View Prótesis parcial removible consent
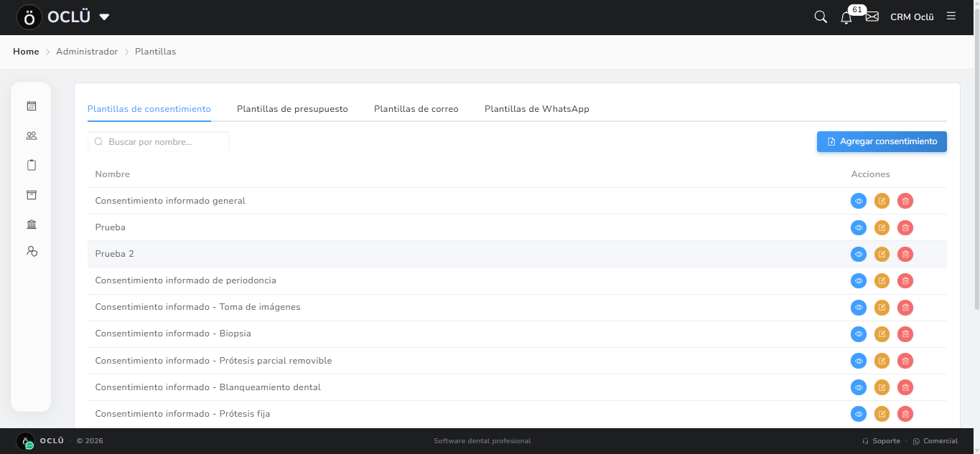This screenshot has height=454, width=980. 859,361
